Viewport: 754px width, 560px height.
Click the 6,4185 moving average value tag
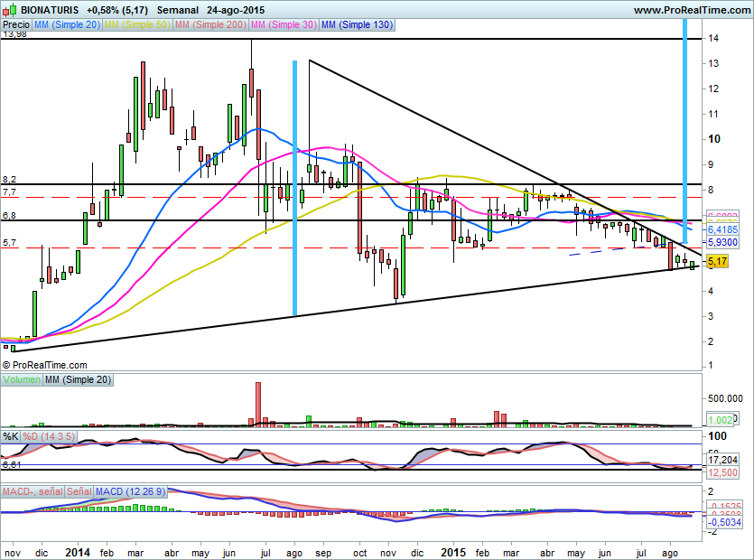(x=722, y=230)
